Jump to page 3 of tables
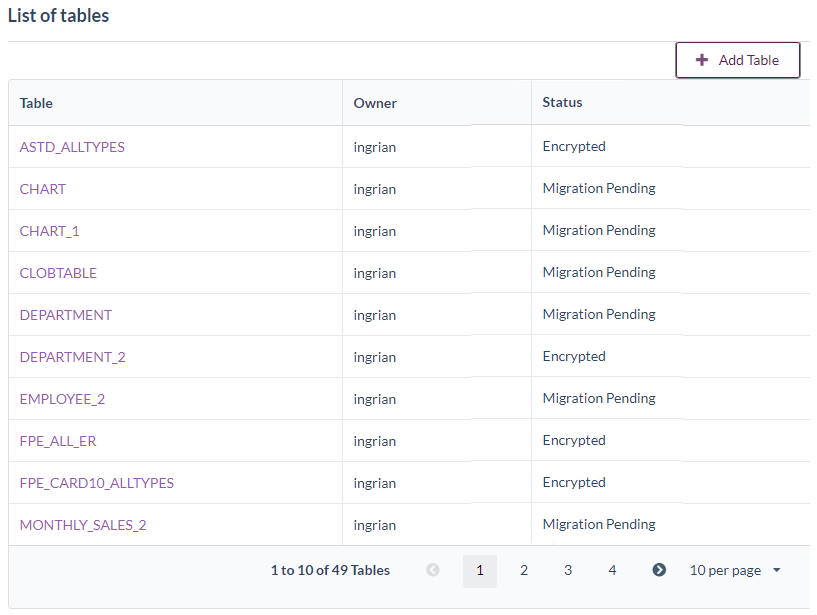Image resolution: width=817 pixels, height=615 pixels. click(x=567, y=570)
